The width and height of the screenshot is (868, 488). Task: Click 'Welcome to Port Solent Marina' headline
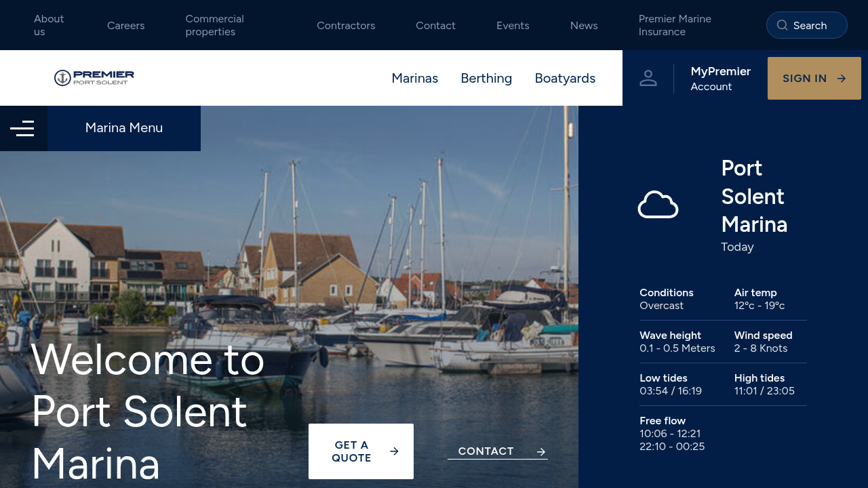click(148, 411)
